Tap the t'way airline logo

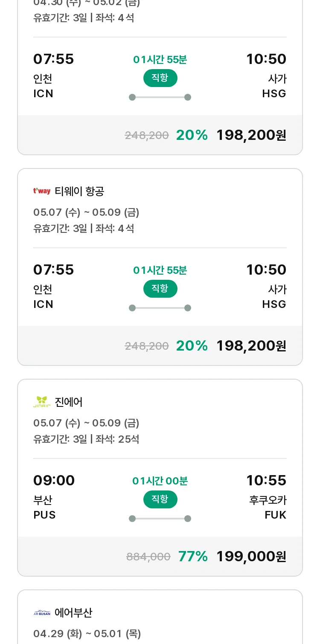[x=42, y=191]
